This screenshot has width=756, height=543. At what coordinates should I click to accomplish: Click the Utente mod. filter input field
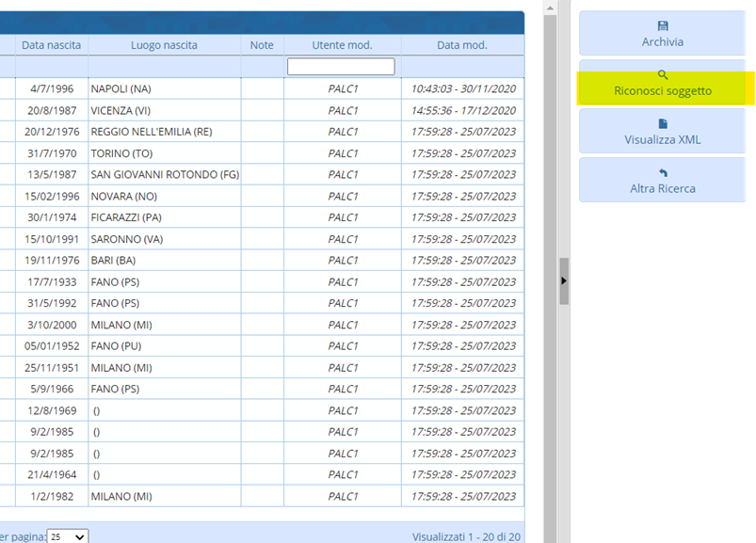point(341,67)
